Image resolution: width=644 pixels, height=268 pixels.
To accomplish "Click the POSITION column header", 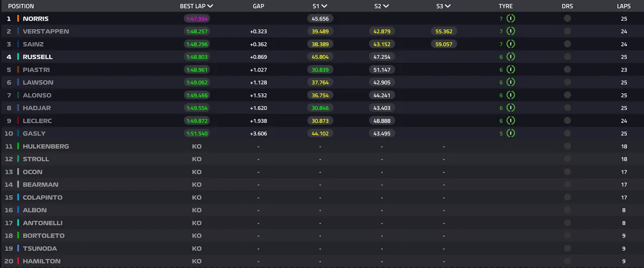I will (x=21, y=6).
